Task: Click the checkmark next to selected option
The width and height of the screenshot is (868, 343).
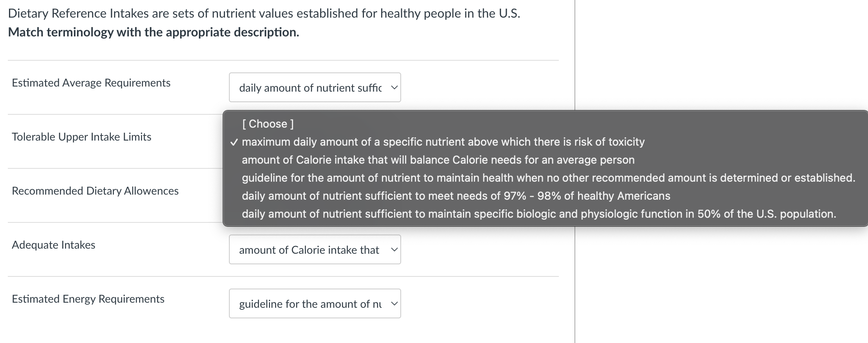Action: [x=234, y=142]
